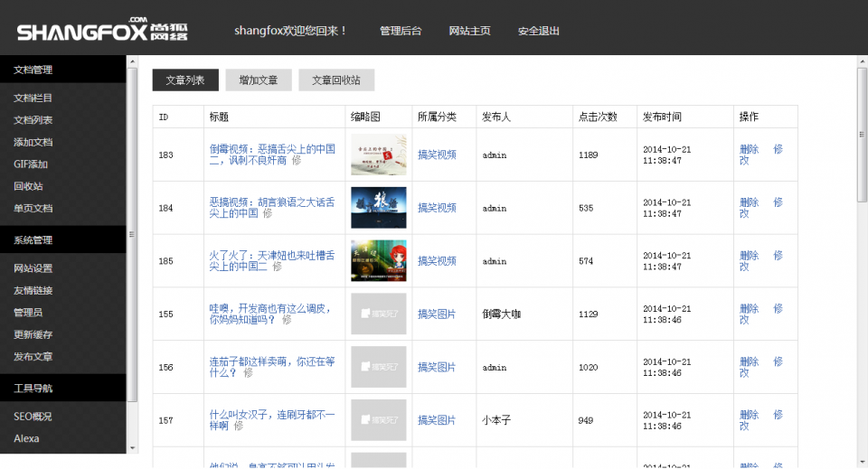Click 删除 for article 184
868x469 pixels.
click(x=749, y=202)
